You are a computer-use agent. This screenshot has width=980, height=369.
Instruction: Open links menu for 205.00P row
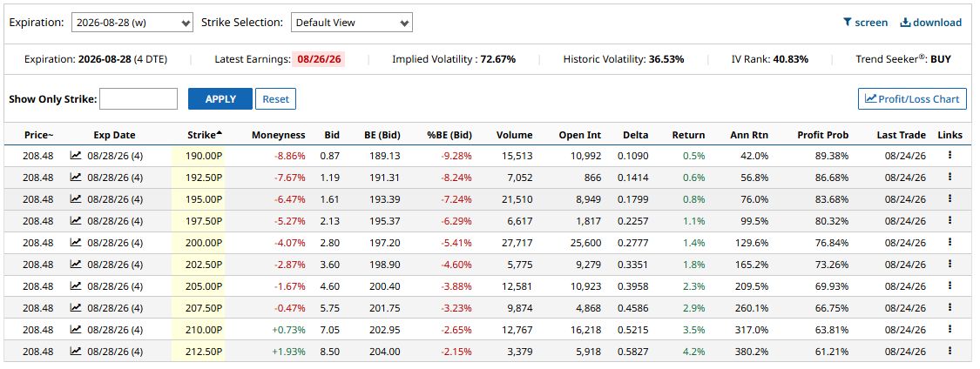pos(950,285)
